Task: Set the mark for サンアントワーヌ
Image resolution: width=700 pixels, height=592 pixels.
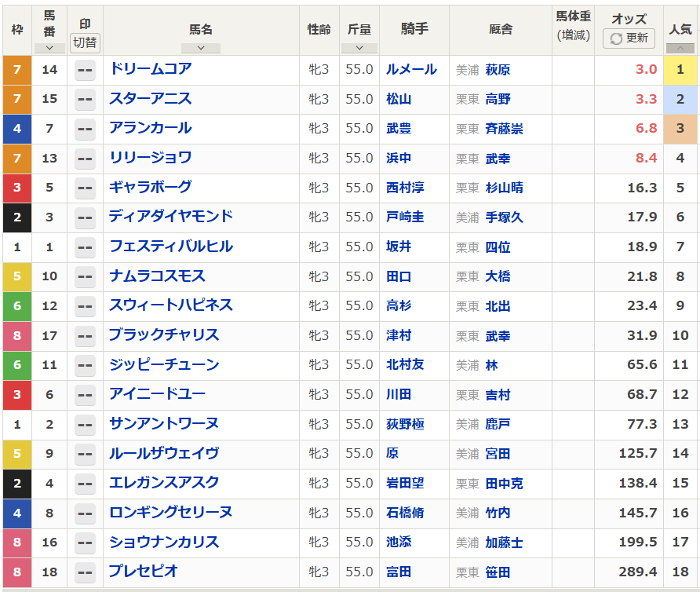Action: tap(85, 425)
